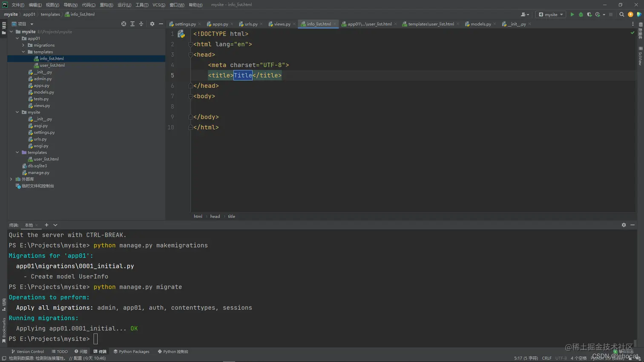Image resolution: width=644 pixels, height=362 pixels.
Task: Open the Python 控制台 tool window
Action: tap(173, 352)
